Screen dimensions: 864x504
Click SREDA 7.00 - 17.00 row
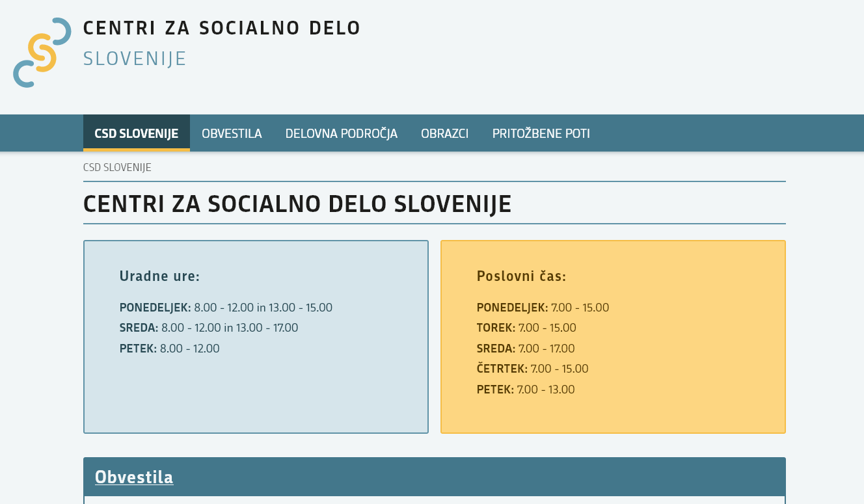pyautogui.click(x=526, y=349)
